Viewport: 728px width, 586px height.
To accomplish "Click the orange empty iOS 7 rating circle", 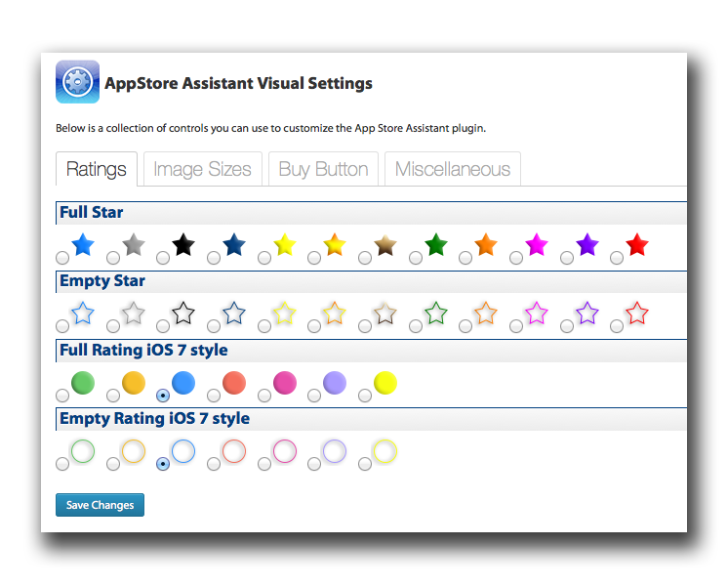I will 134,451.
